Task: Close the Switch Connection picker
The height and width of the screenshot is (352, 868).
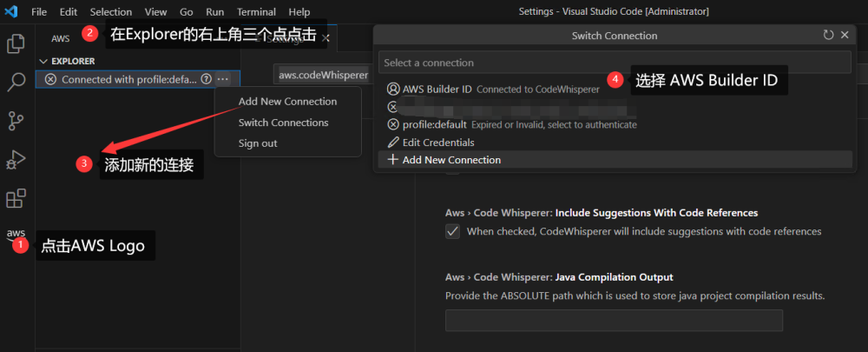Action: click(x=845, y=36)
